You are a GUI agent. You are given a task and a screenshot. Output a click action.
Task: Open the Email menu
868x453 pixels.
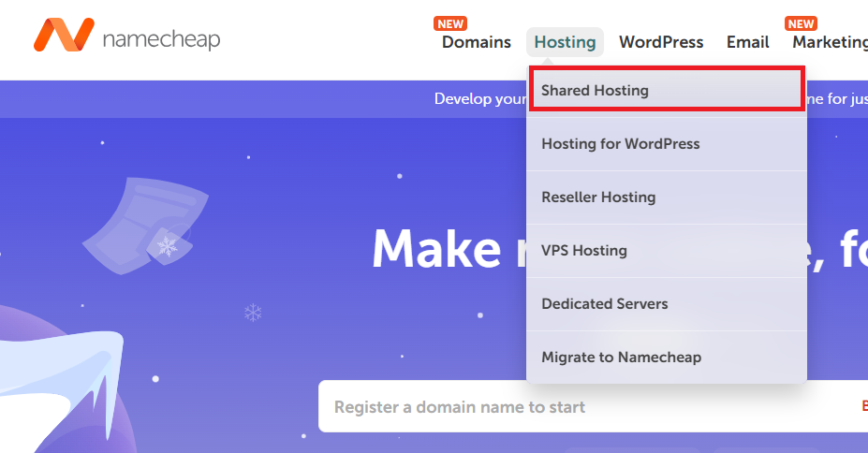tap(748, 42)
